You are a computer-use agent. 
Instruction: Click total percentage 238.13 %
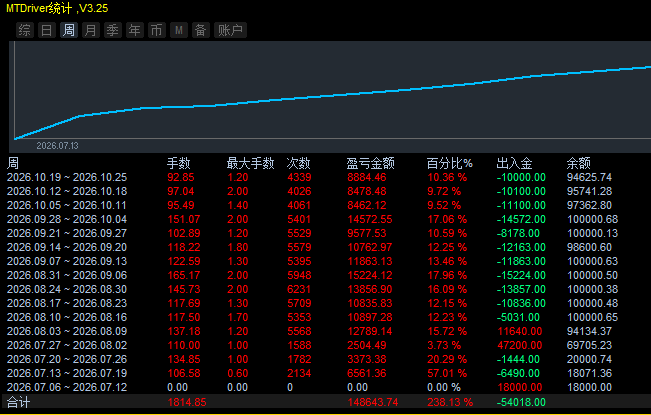coord(450,403)
